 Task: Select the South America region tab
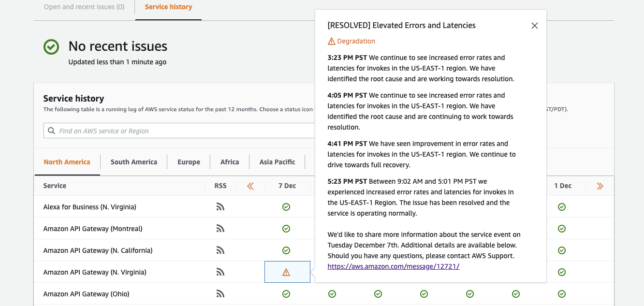tap(133, 162)
